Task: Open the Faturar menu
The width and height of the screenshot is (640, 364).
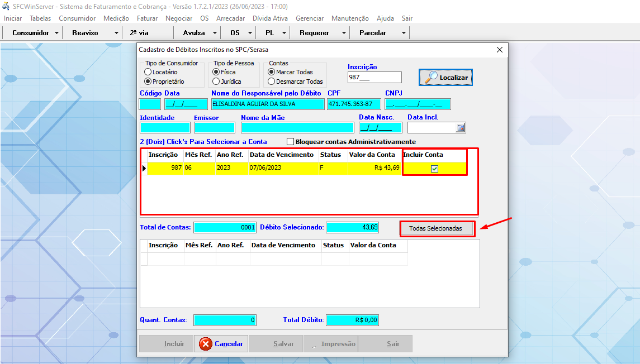Action: click(x=147, y=18)
